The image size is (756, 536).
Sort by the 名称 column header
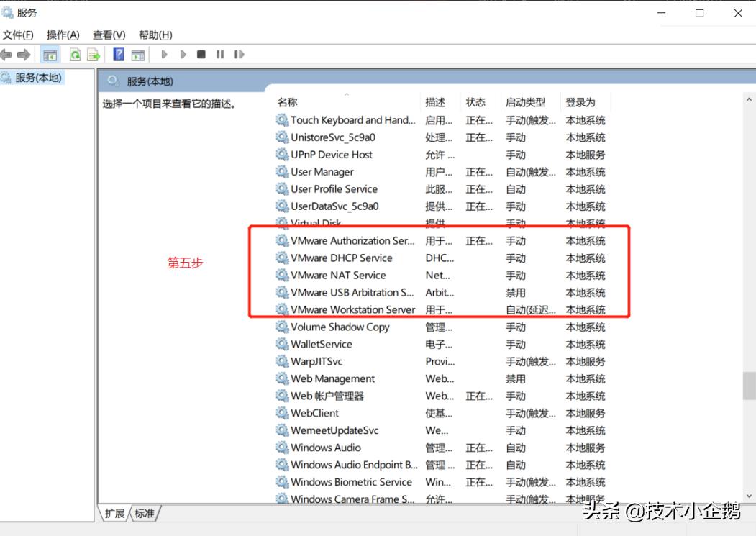tap(287, 101)
